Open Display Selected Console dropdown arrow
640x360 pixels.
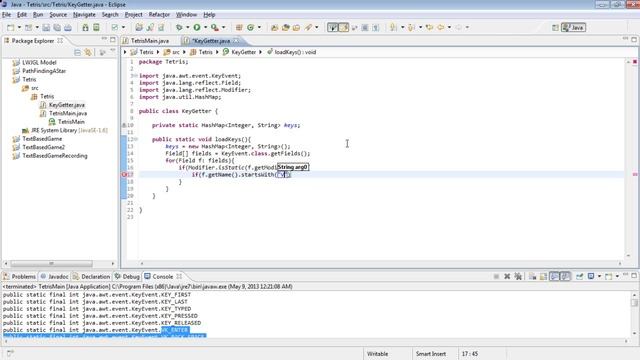click(599, 276)
